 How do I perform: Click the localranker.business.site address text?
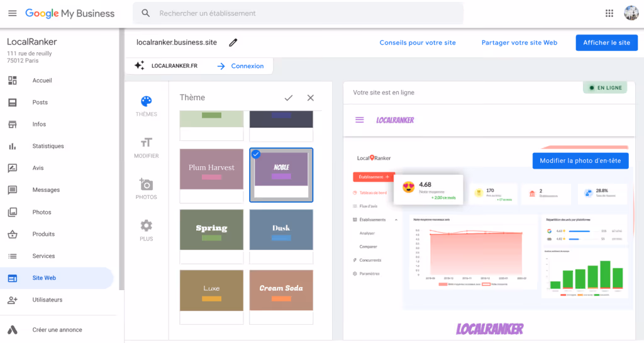[x=177, y=42]
